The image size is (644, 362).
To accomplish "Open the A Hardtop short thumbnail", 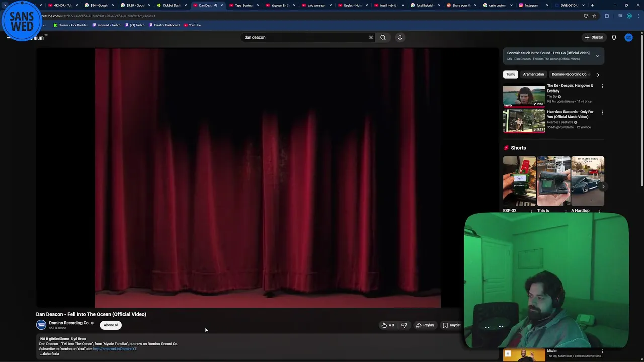I will tap(588, 181).
